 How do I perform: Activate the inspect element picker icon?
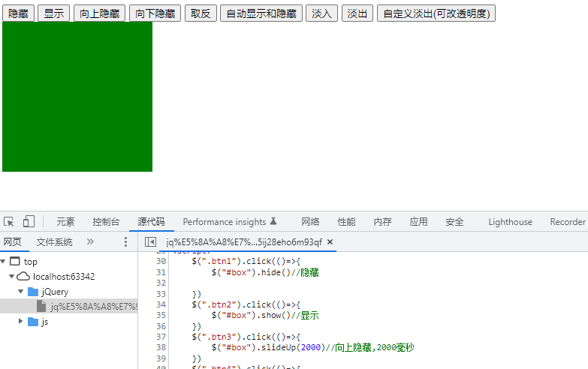pos(9,222)
